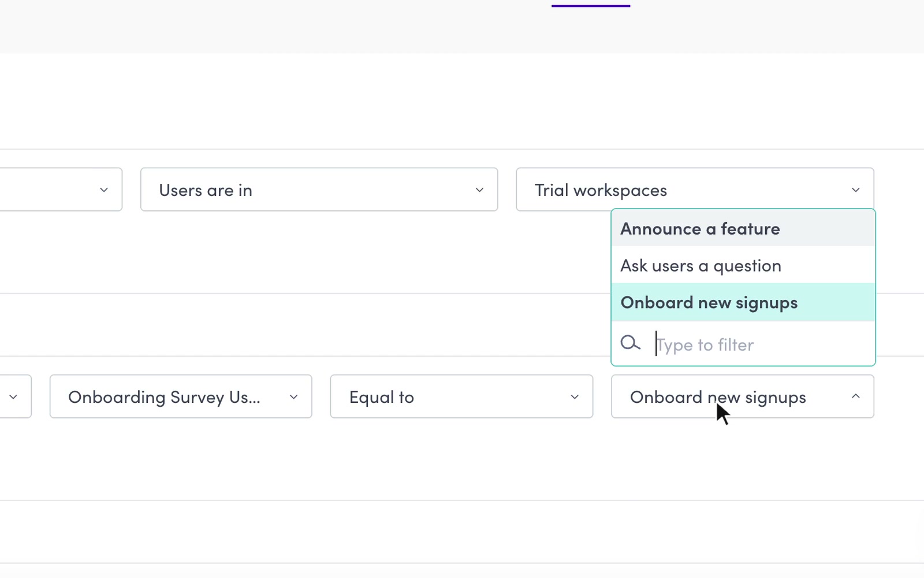Select "Ask users a question" option
924x578 pixels.
[x=743, y=265]
